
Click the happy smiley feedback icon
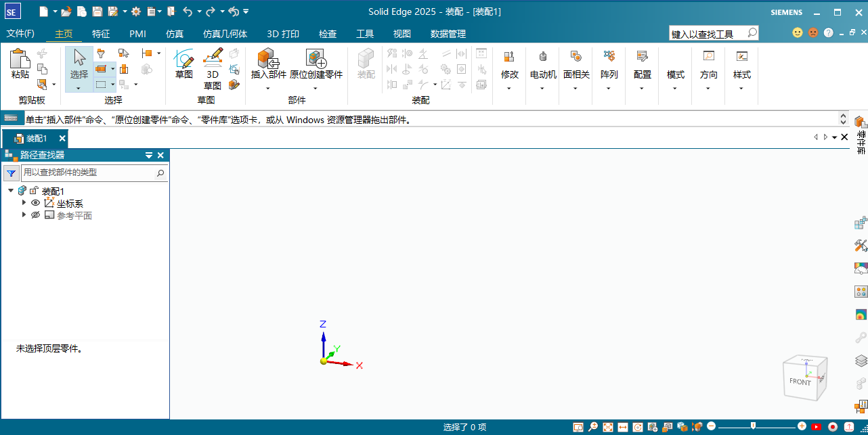(x=798, y=32)
